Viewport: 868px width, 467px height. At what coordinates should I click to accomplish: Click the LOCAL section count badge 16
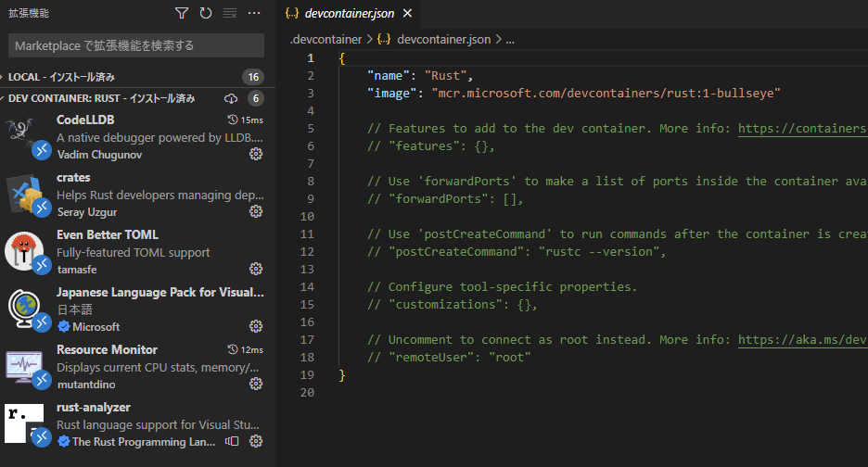[253, 77]
